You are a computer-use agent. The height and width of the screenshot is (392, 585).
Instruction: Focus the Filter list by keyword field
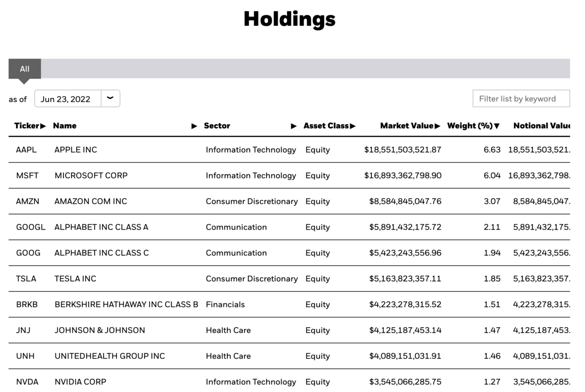click(x=521, y=98)
